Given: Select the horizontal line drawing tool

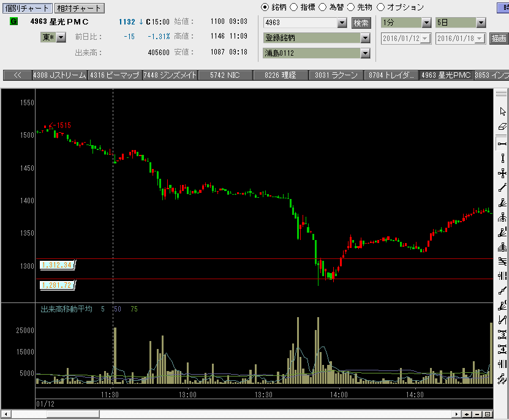Looking at the screenshot, I should coord(502,143).
